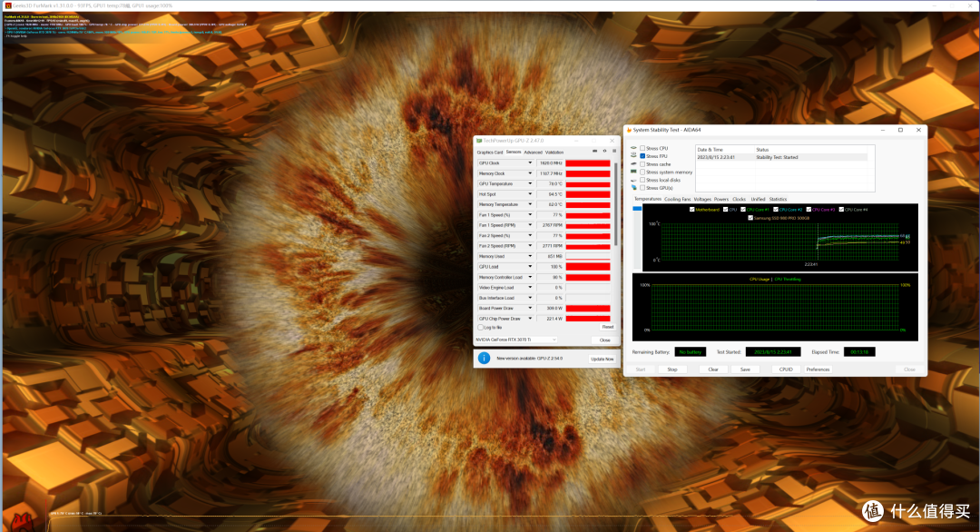This screenshot has width=980, height=532.
Task: Uncheck the Motherboard graph checkbox
Action: [x=691, y=210]
